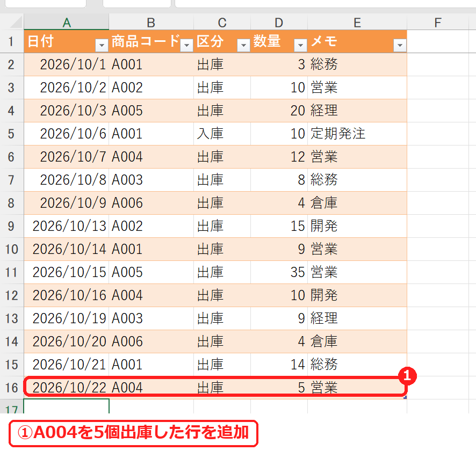Click the 営業 memo in row 16
Screen dimensions: 476x451
357,388
